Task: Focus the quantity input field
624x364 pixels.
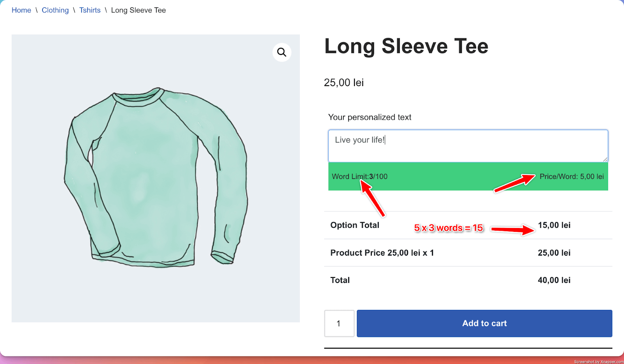Action: tap(339, 323)
